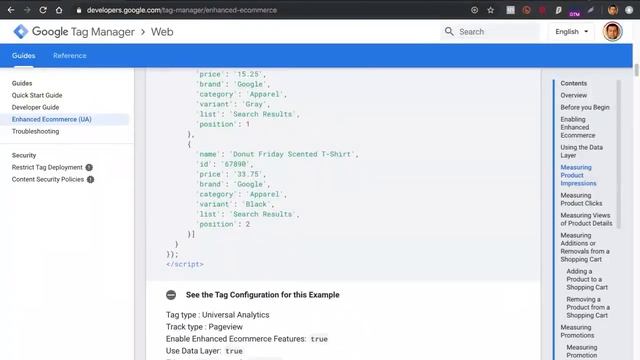The height and width of the screenshot is (360, 640).
Task: Jump to Adding a Product to Shopping Cart
Action: click(x=587, y=279)
